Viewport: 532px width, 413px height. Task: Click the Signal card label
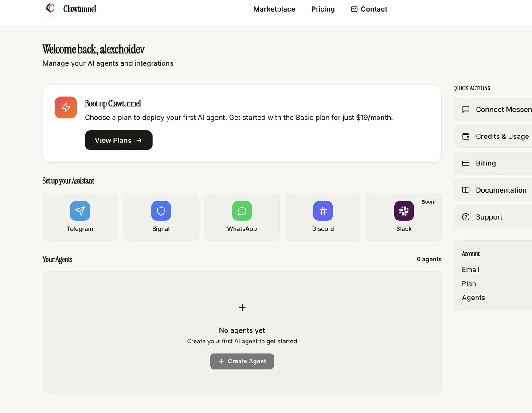pos(161,229)
